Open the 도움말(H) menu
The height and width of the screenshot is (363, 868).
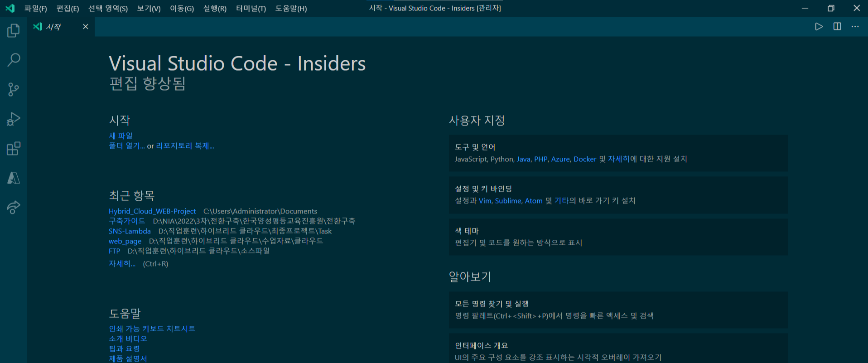coord(291,8)
